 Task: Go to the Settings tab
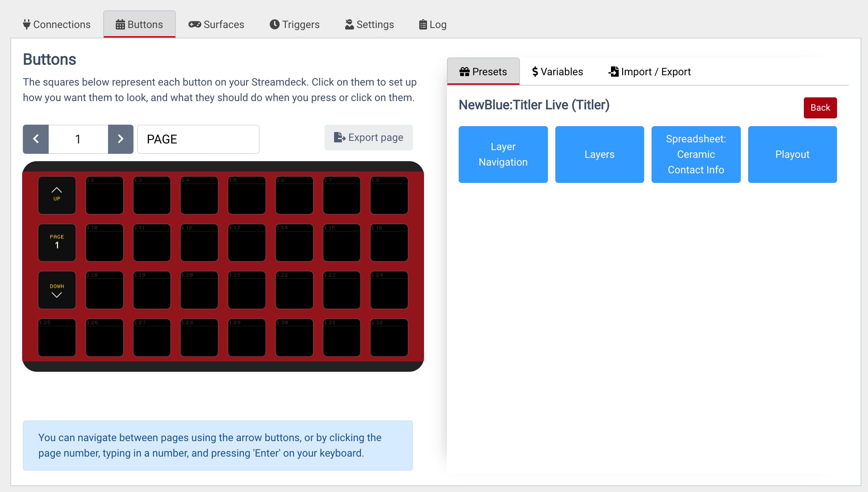pos(369,24)
